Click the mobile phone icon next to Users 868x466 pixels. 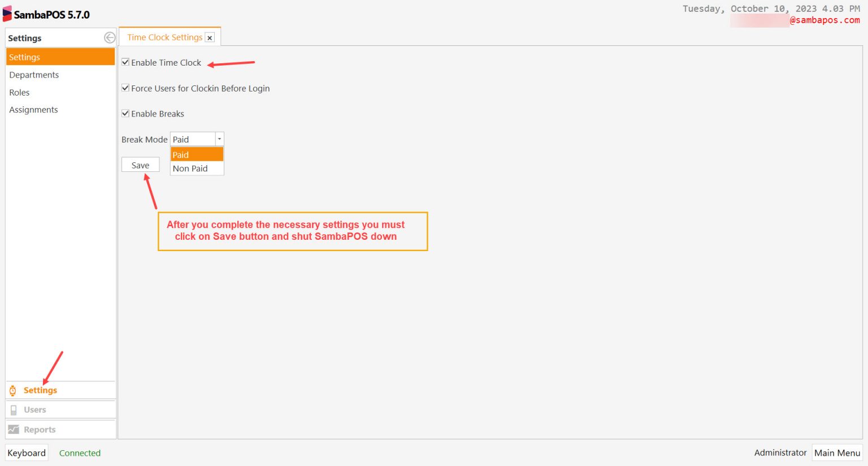coord(12,409)
